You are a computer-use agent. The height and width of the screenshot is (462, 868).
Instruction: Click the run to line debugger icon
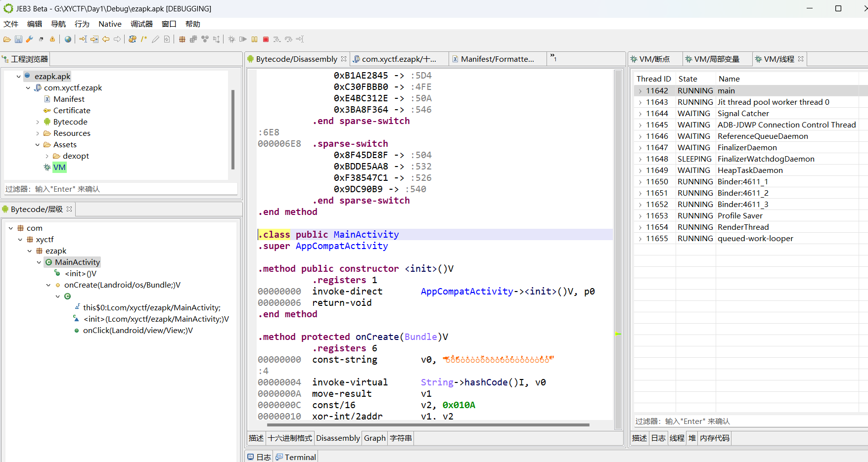(x=300, y=39)
